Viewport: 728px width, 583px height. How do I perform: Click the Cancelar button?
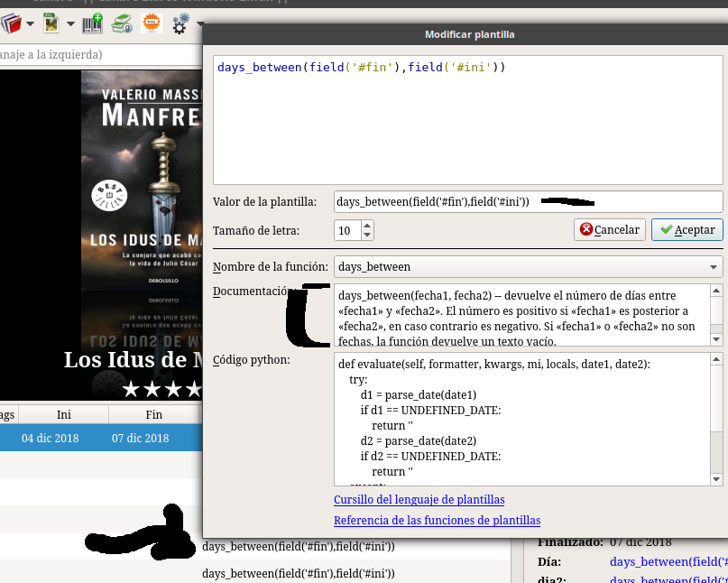[x=610, y=230]
